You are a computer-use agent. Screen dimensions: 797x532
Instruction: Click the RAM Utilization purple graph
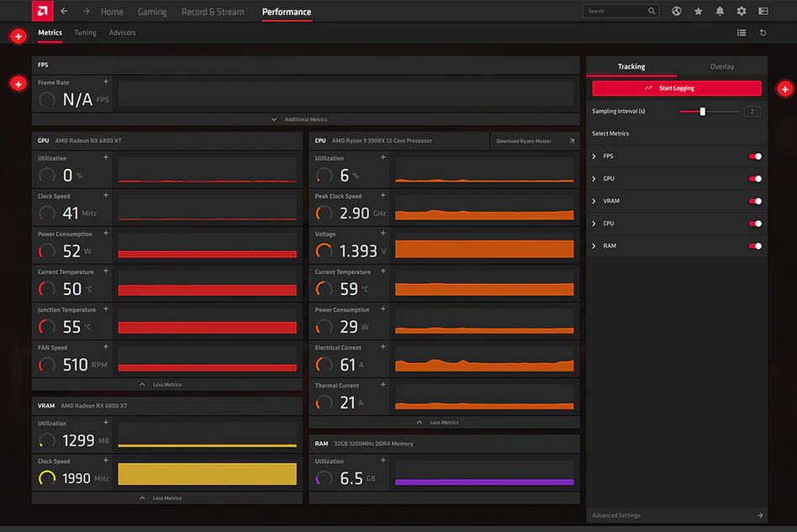point(484,472)
